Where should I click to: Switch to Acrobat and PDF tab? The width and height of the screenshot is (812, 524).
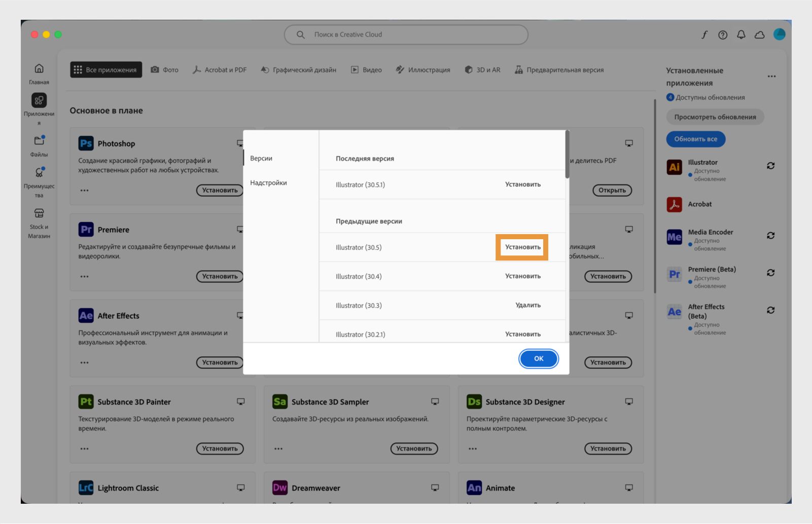pyautogui.click(x=220, y=70)
